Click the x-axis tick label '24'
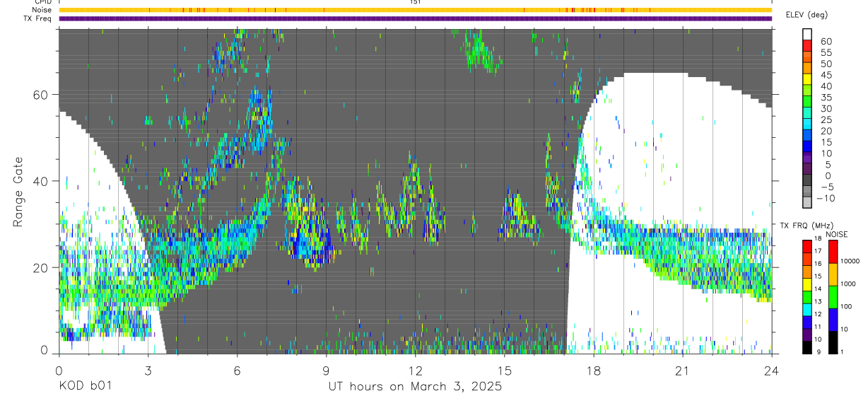This screenshot has height=401, width=868. coord(771,370)
